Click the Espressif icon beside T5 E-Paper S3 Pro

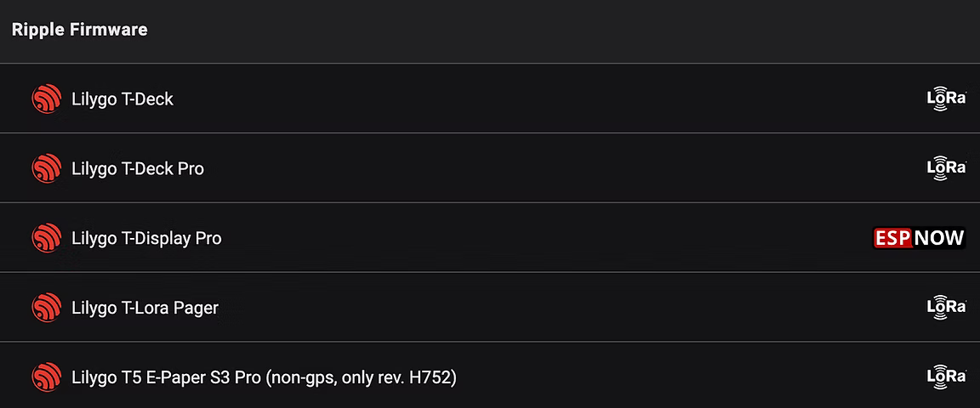click(x=46, y=377)
